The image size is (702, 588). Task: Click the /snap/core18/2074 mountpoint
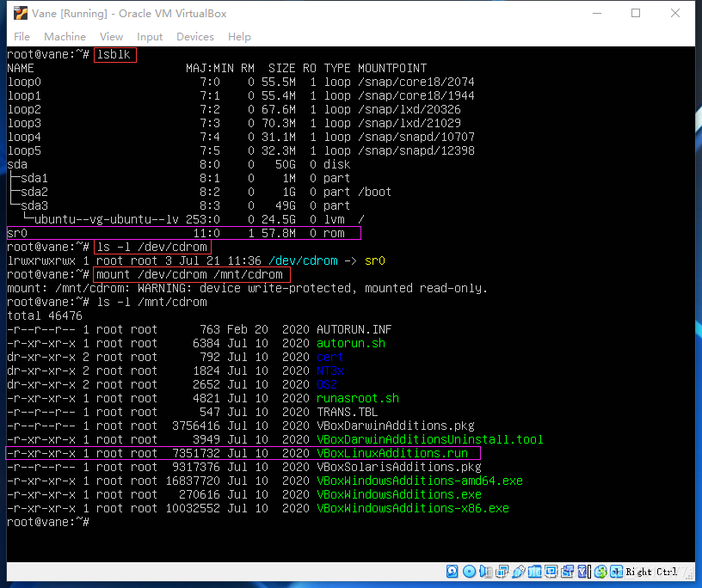(x=416, y=82)
